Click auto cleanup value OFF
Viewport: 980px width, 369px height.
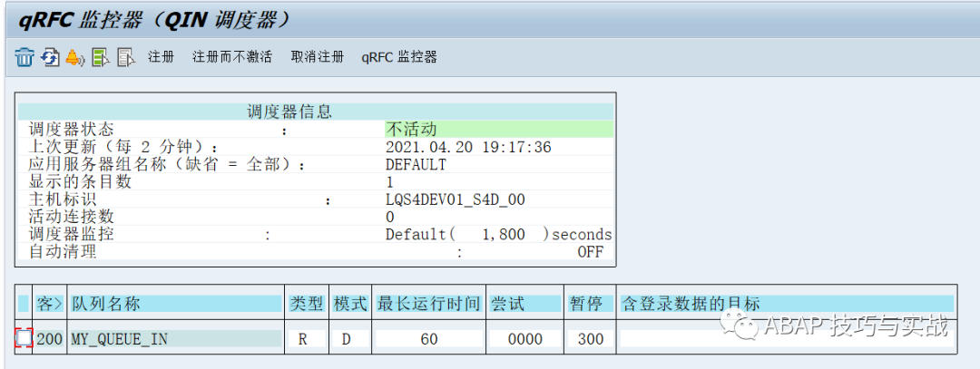point(590,252)
